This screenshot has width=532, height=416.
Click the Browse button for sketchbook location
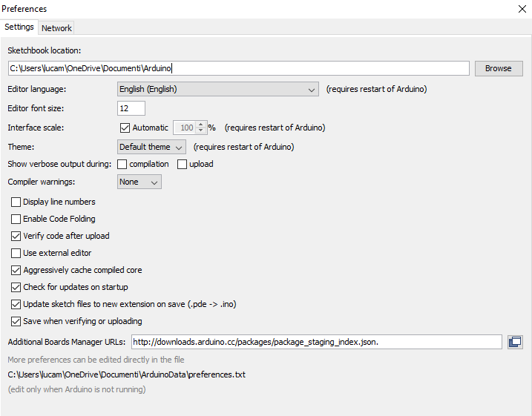pos(499,68)
